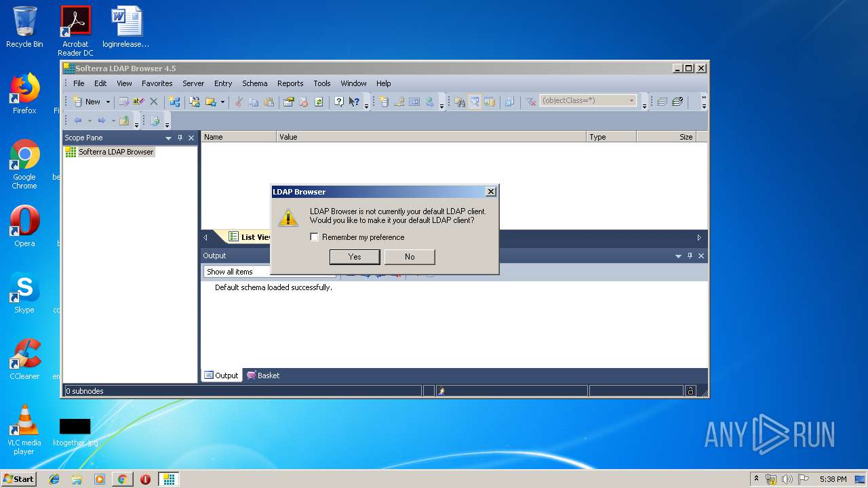
Task: Click the new server profile tree icon
Action: 174,102
